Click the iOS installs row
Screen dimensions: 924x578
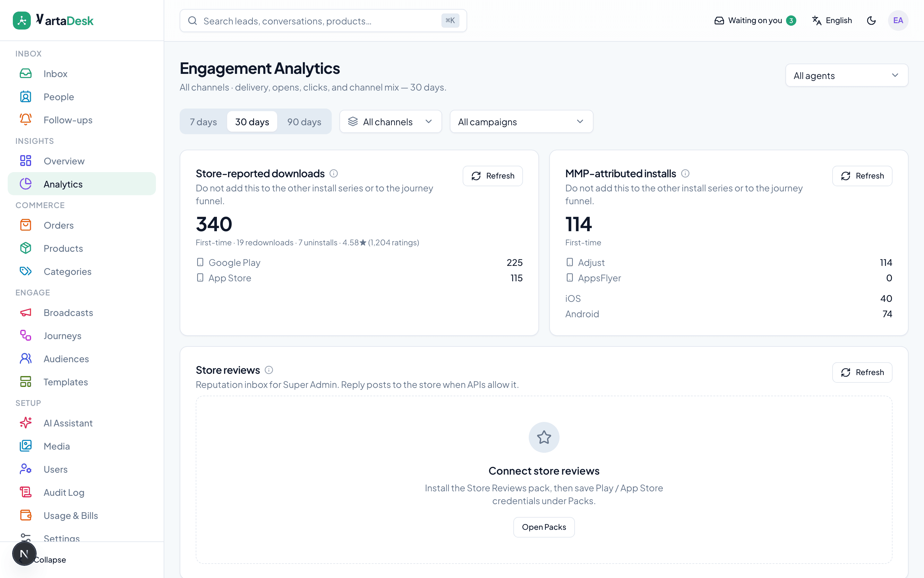pyautogui.click(x=729, y=299)
